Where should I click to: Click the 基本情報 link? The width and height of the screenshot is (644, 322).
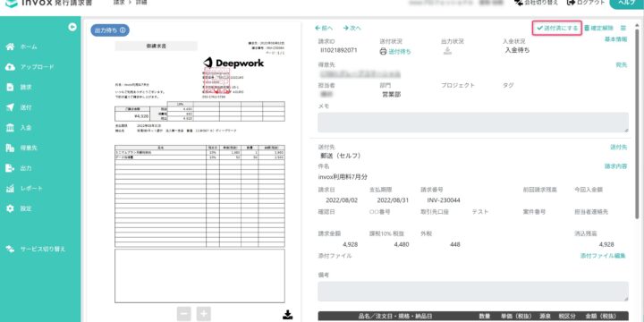click(615, 39)
